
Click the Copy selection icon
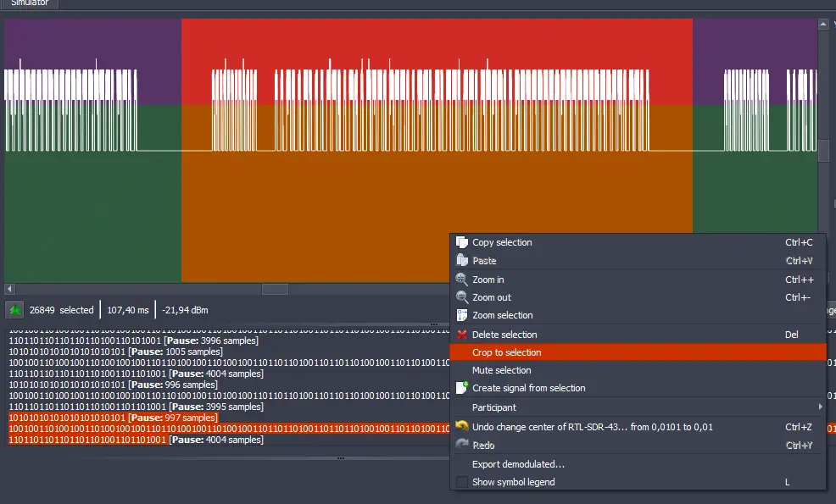click(x=462, y=242)
